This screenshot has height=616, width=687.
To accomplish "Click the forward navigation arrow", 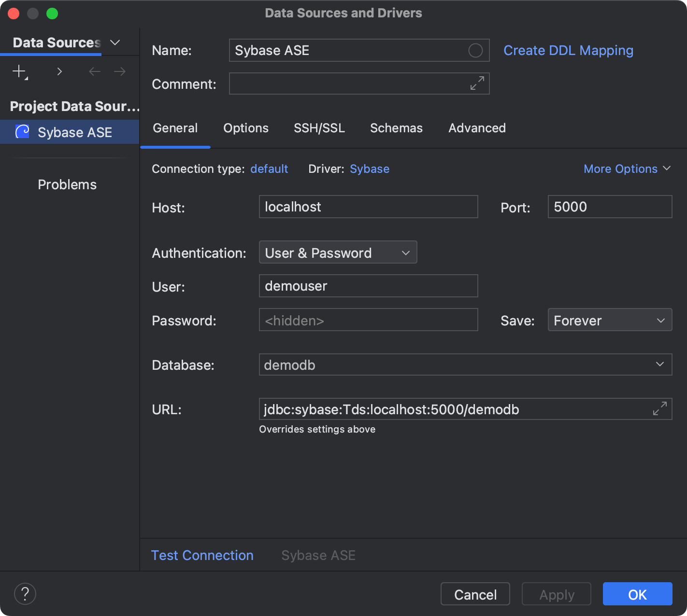I will [119, 71].
